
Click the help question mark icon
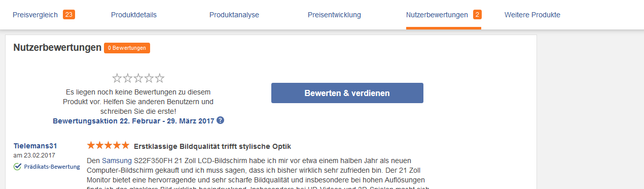(220, 120)
